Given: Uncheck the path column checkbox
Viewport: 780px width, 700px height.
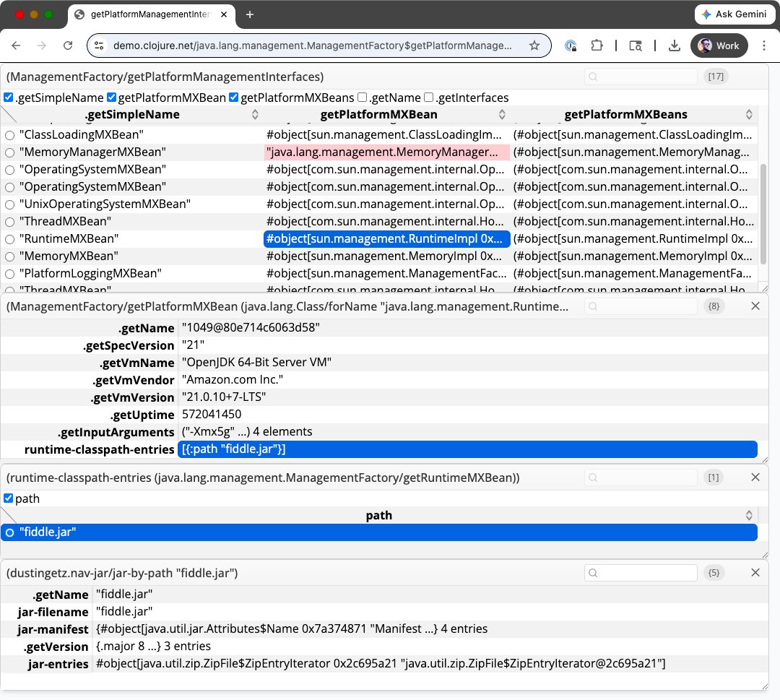Looking at the screenshot, I should (x=9, y=498).
